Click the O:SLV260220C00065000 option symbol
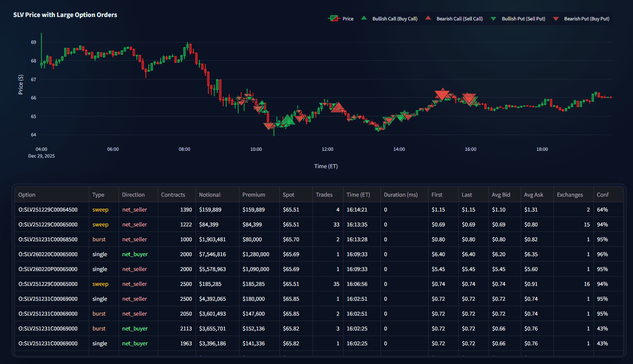 pos(51,254)
